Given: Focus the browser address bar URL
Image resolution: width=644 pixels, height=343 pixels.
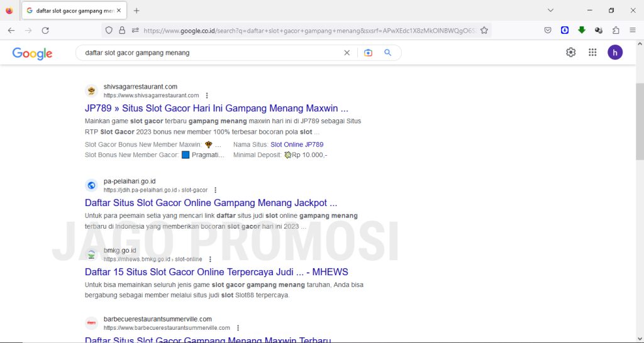Looking at the screenshot, I should click(x=310, y=30).
